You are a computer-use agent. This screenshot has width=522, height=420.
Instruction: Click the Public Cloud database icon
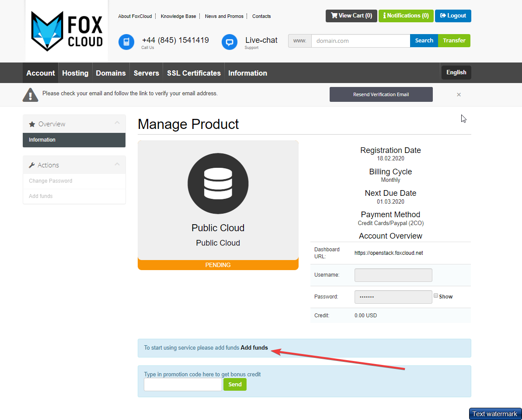coord(218,184)
